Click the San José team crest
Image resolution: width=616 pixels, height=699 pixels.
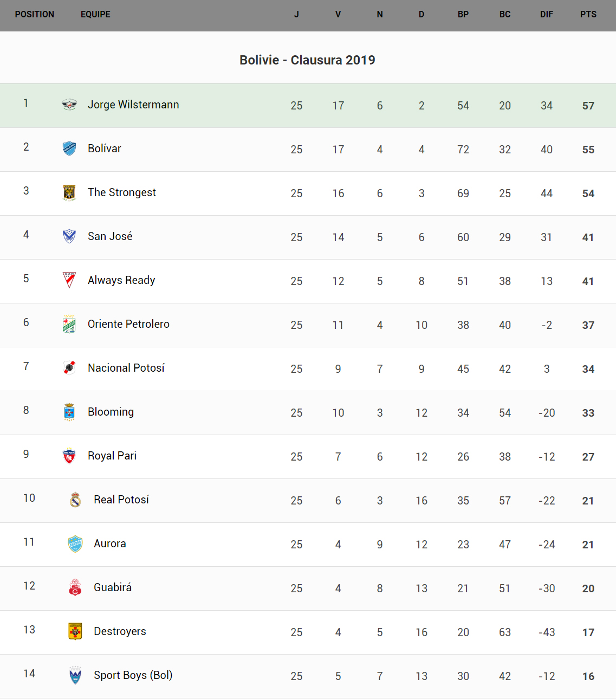tap(69, 236)
